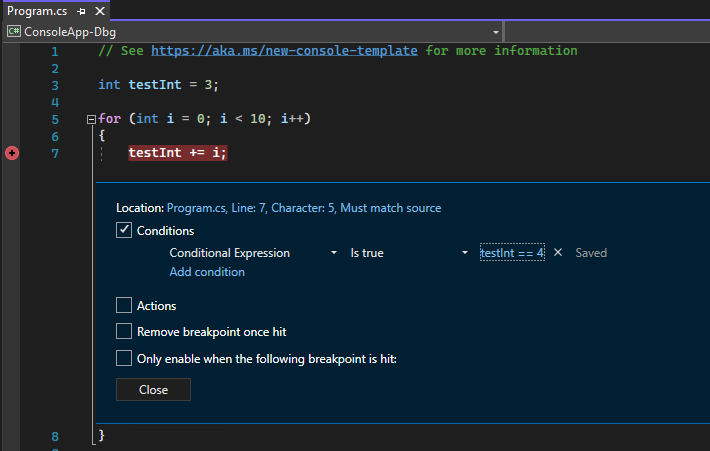Close the Program.cs tab
Viewport: 710px width, 451px height.
pyautogui.click(x=100, y=10)
